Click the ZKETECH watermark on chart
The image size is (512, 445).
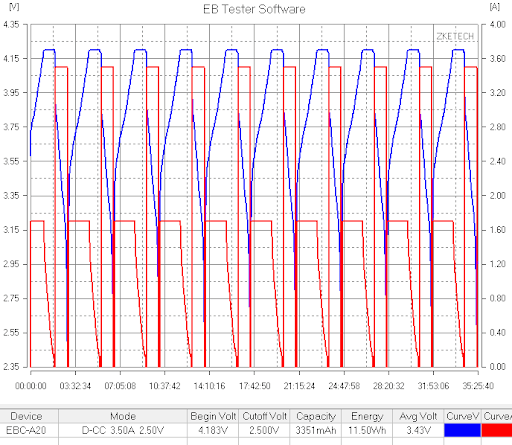pyautogui.click(x=455, y=36)
